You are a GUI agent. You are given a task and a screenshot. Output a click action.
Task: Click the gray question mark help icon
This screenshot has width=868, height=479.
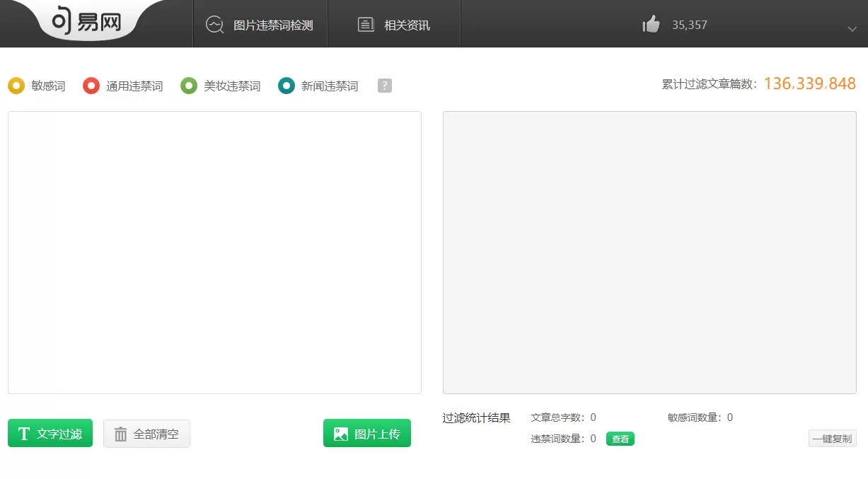point(385,86)
